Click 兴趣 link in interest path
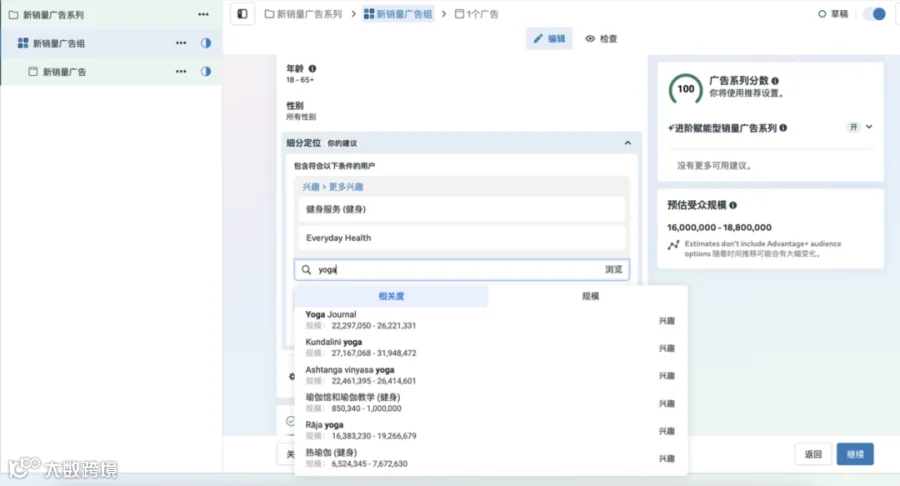 pos(311,187)
